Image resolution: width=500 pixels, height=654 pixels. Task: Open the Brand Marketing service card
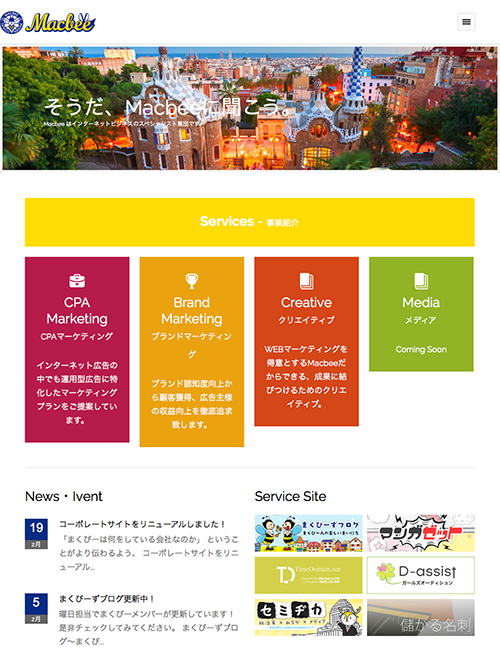(192, 352)
